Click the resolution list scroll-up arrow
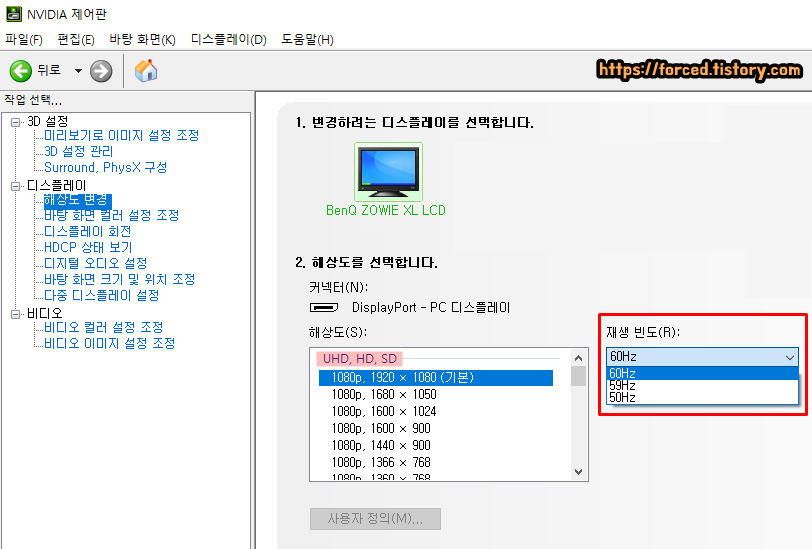This screenshot has height=549, width=812. (x=578, y=358)
